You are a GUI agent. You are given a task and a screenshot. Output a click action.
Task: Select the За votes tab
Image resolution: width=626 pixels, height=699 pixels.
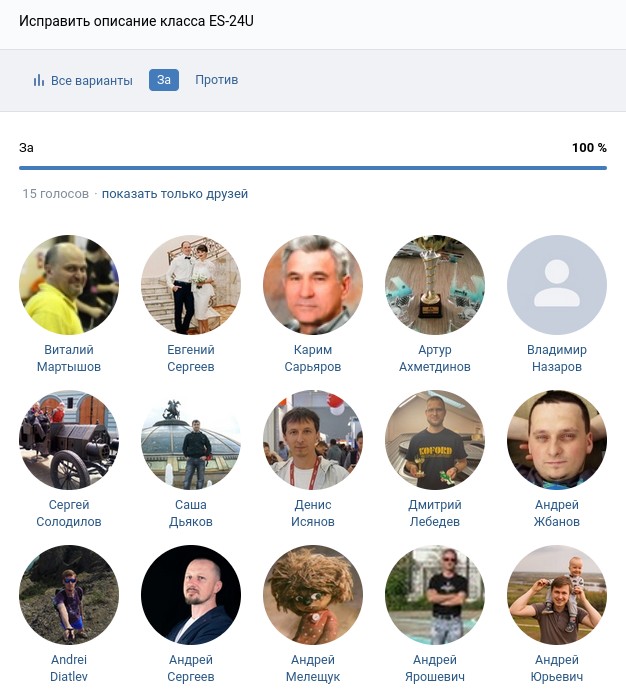tap(164, 80)
